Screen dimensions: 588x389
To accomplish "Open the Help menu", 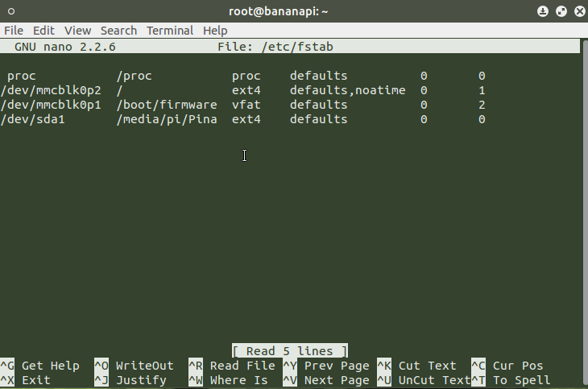I will coord(215,31).
